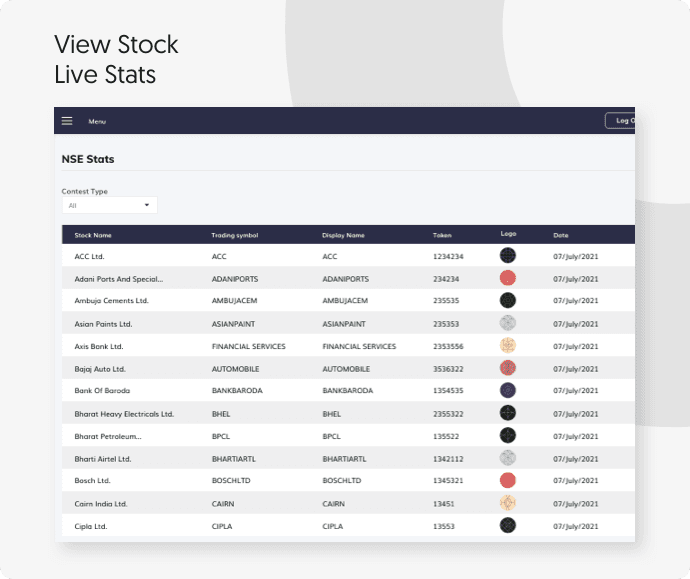
Task: Click token value 3536322
Action: (x=448, y=369)
